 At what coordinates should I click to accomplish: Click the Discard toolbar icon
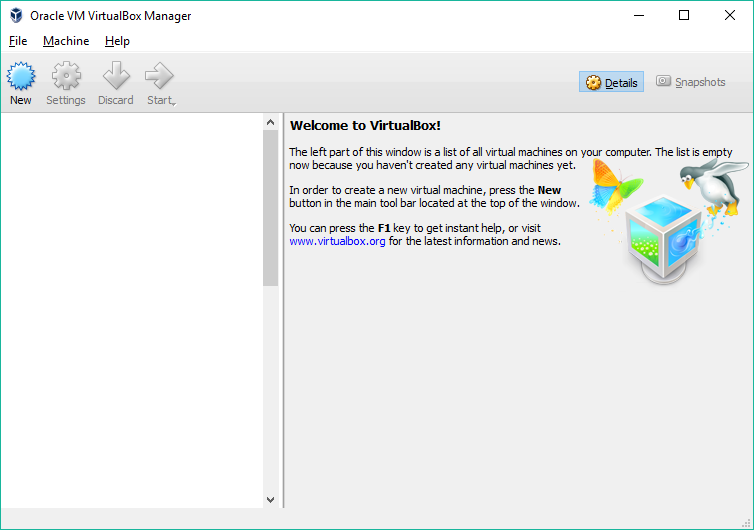(x=116, y=76)
